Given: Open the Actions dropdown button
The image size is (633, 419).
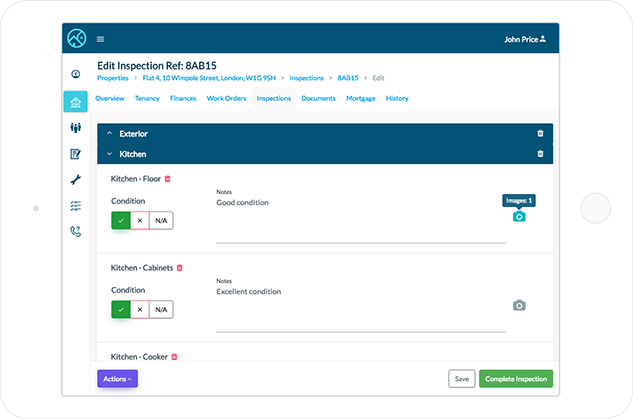Looking at the screenshot, I should (x=117, y=379).
